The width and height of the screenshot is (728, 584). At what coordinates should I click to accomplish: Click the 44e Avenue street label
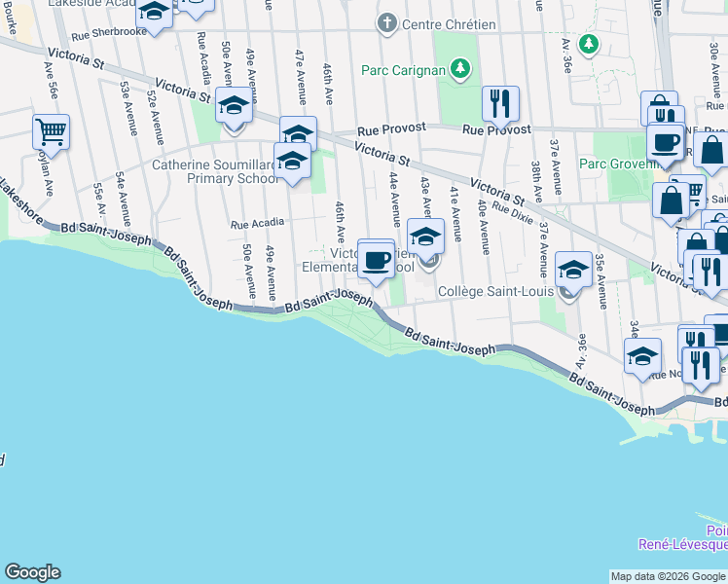coord(394,200)
